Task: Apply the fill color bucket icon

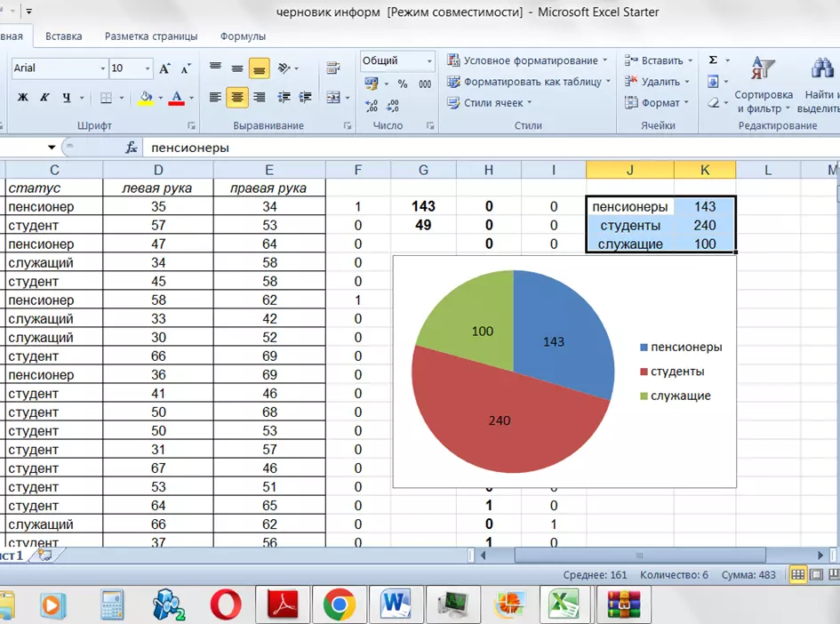Action: [x=146, y=98]
